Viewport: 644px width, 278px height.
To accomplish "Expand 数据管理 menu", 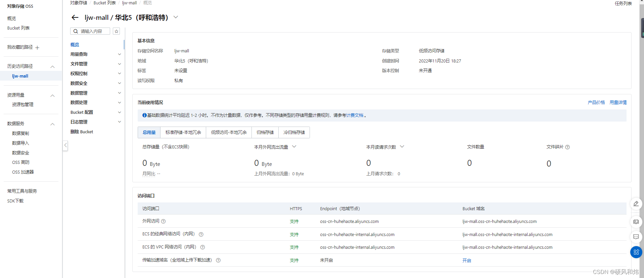I will coord(119,93).
